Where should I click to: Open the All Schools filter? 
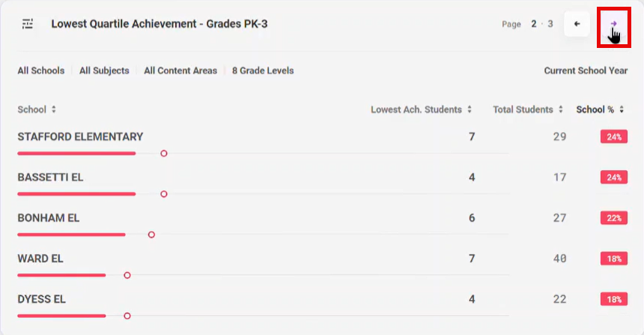[41, 70]
